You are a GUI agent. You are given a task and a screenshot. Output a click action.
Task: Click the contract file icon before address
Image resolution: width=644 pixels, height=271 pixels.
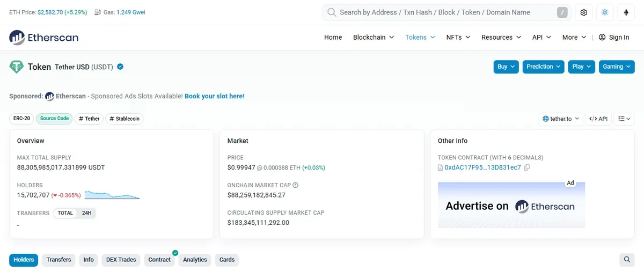coord(441,167)
